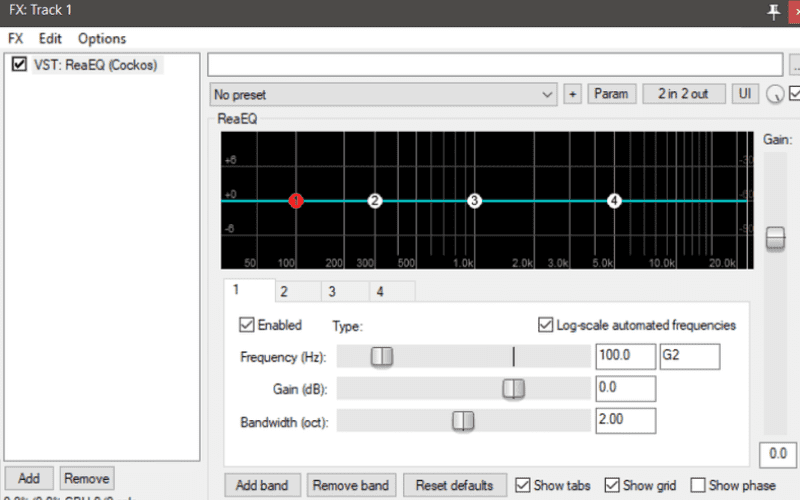Click the Bandwidth (oct) slider handle
The width and height of the screenshot is (800, 500).
463,421
